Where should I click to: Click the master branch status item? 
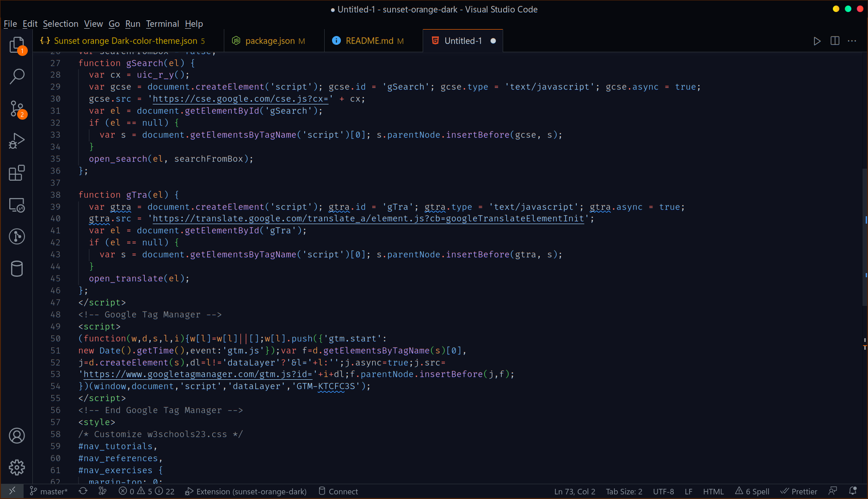[49, 491]
